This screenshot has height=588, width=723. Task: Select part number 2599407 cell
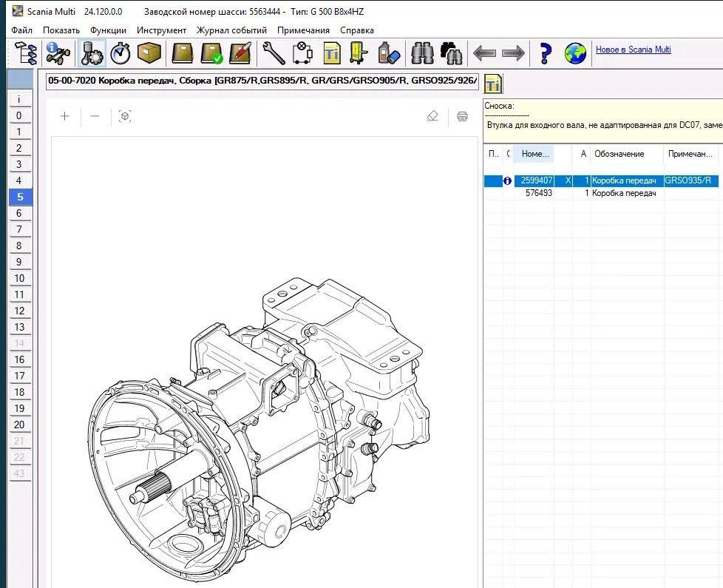(534, 180)
